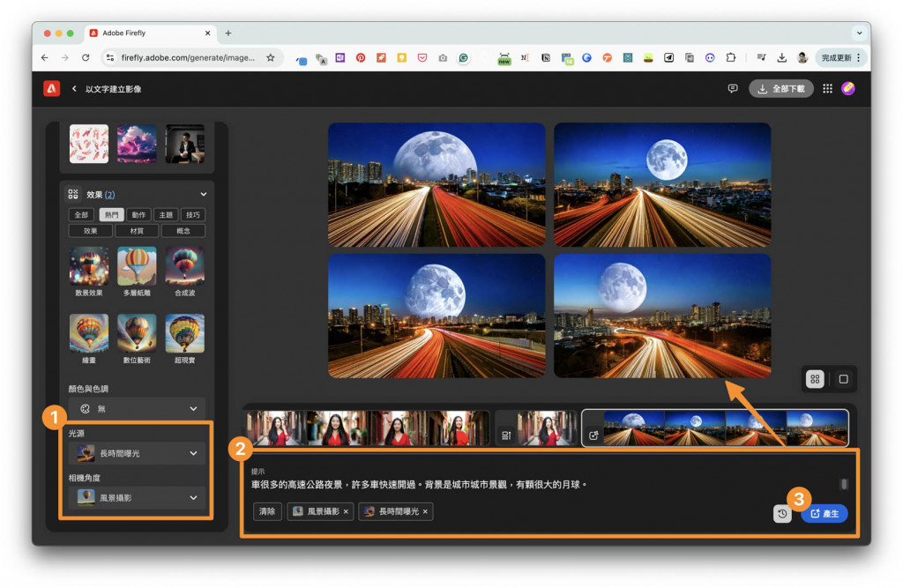The width and height of the screenshot is (903, 588).
Task: Open the feedback comment icon in header
Action: pyautogui.click(x=732, y=88)
